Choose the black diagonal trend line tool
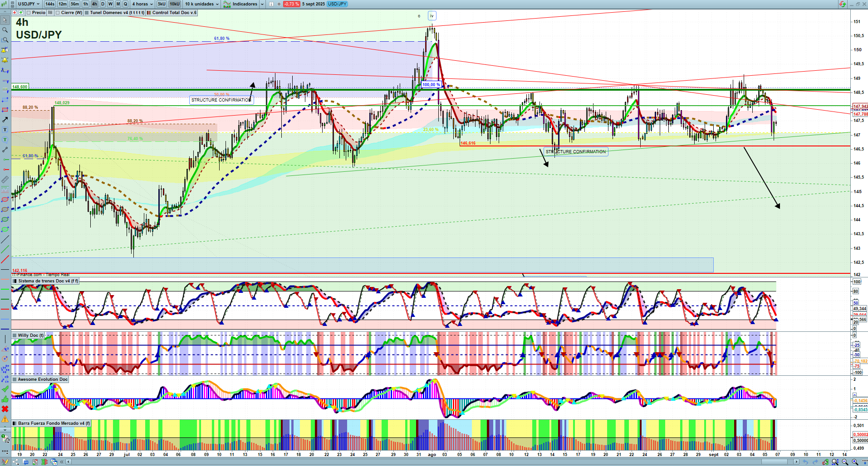Image resolution: width=868 pixels, height=466 pixels. pyautogui.click(x=5, y=239)
